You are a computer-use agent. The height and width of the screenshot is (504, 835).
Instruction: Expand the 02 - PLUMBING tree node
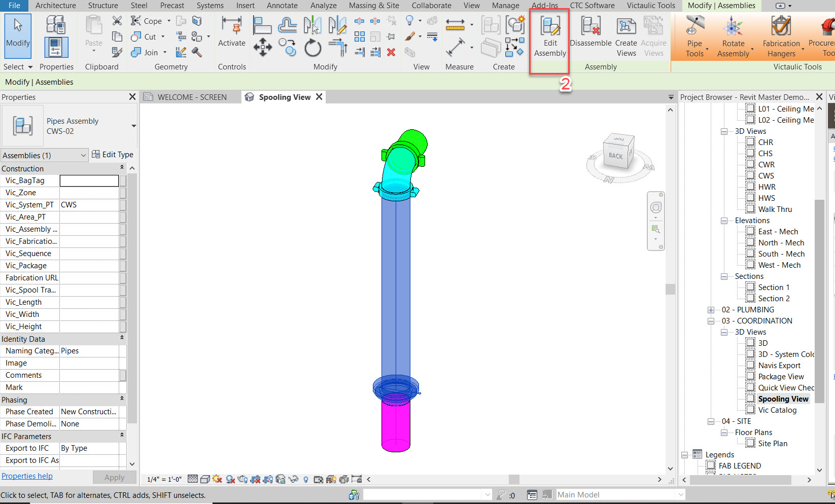[711, 310]
